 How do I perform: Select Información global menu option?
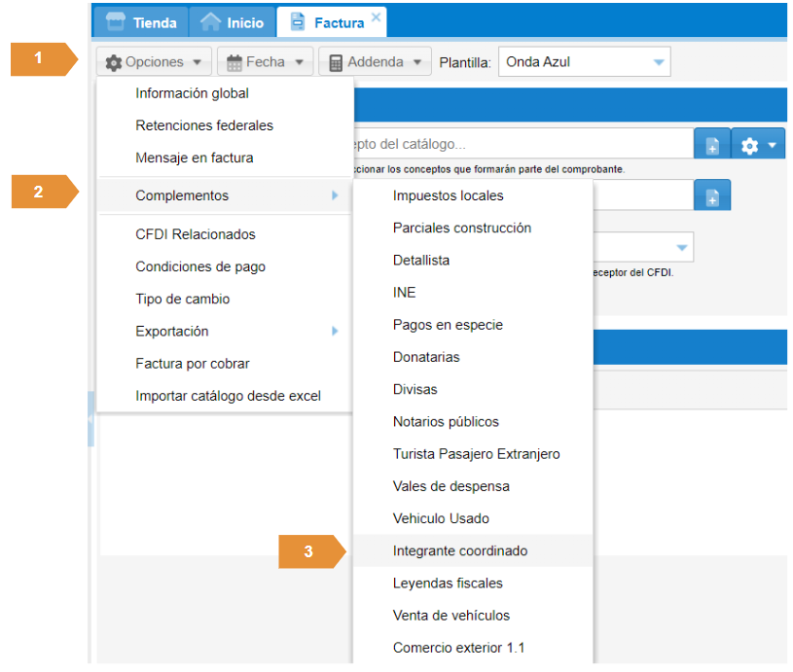[192, 93]
